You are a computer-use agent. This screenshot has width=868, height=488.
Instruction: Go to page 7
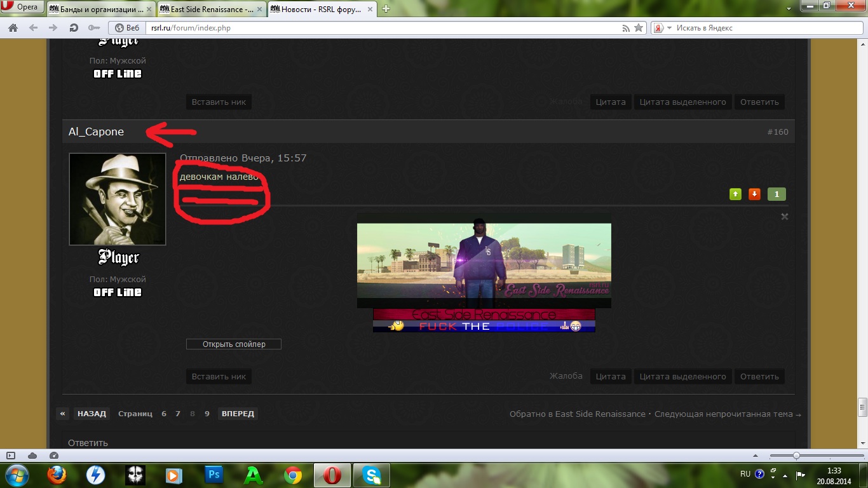pyautogui.click(x=178, y=414)
